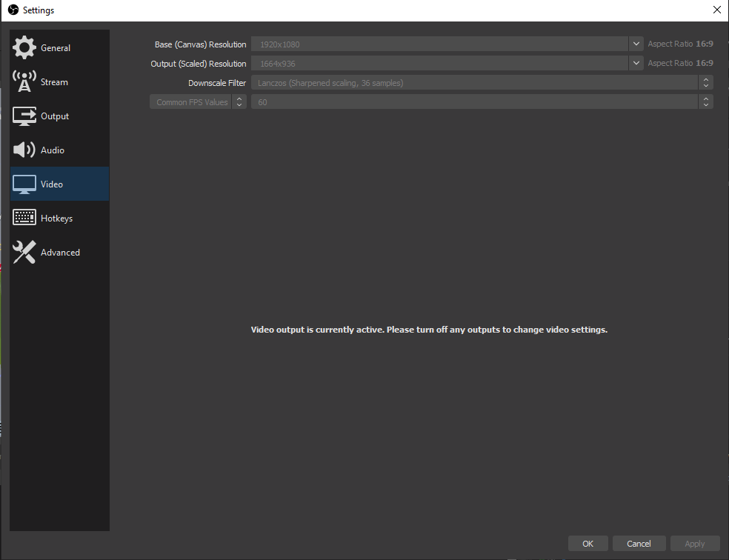The width and height of the screenshot is (729, 560).
Task: Select the Video monitor icon
Action: [24, 184]
